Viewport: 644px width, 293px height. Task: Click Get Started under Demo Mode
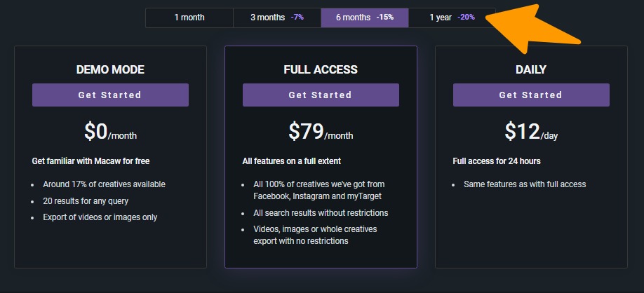point(110,95)
